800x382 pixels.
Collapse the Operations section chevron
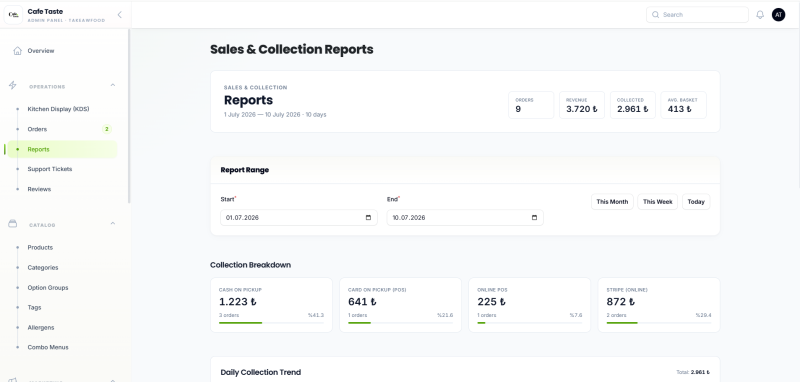pyautogui.click(x=113, y=85)
